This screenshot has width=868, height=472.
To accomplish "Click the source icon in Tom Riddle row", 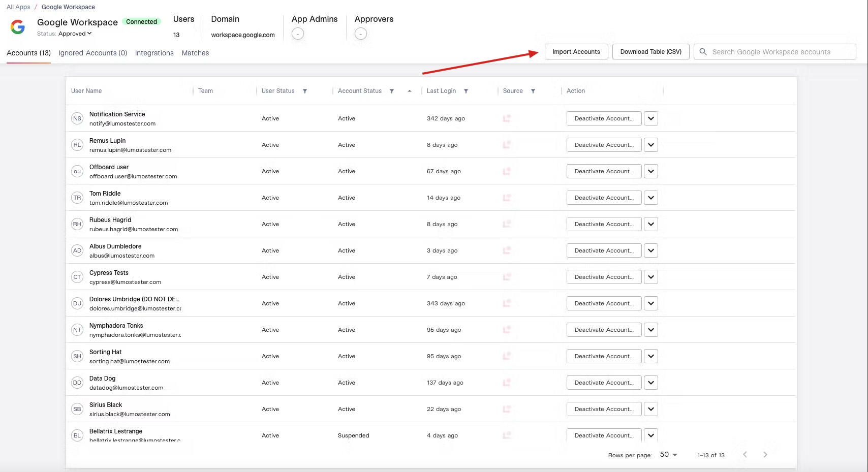I will tap(507, 198).
